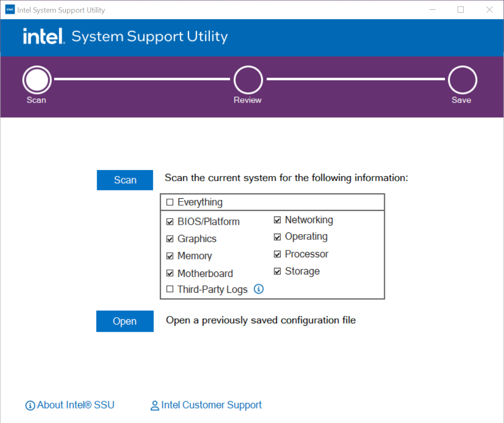Click the Intel Customer Support person icon
The width and height of the screenshot is (504, 423).
pyautogui.click(x=155, y=405)
